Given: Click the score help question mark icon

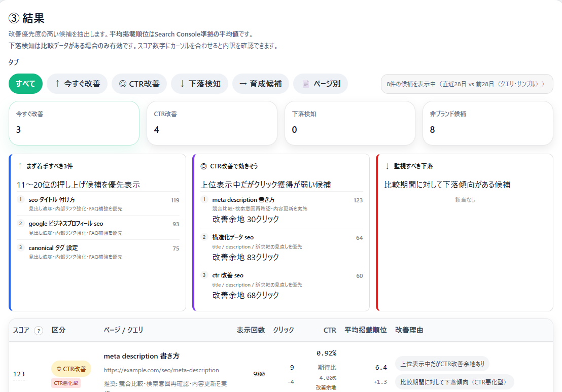Looking at the screenshot, I should click(x=39, y=331).
